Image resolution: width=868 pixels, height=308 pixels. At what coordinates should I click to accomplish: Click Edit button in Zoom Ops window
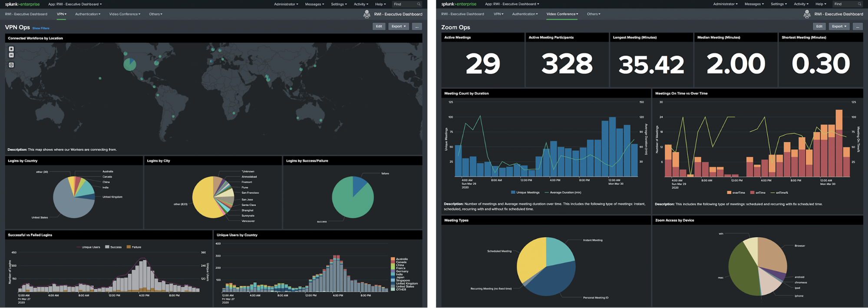[x=819, y=26]
